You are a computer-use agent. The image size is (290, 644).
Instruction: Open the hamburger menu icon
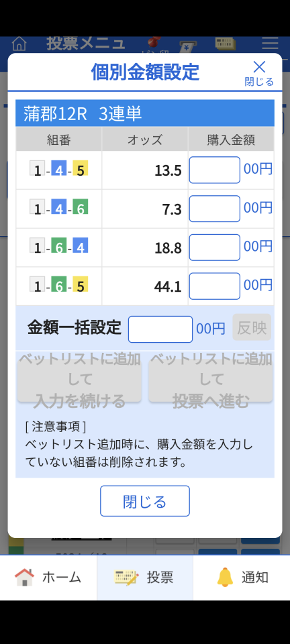[x=270, y=44]
